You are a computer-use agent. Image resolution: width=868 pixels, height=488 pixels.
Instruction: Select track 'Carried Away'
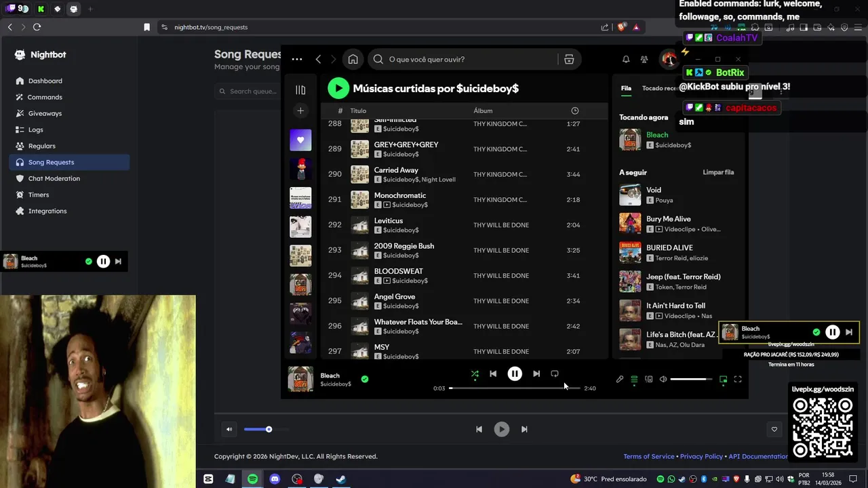pyautogui.click(x=465, y=174)
